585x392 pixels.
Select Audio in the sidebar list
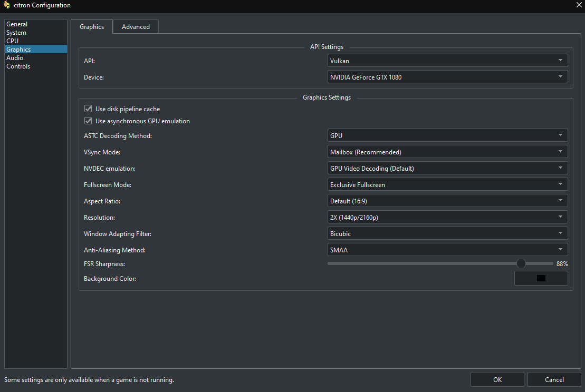click(x=36, y=58)
